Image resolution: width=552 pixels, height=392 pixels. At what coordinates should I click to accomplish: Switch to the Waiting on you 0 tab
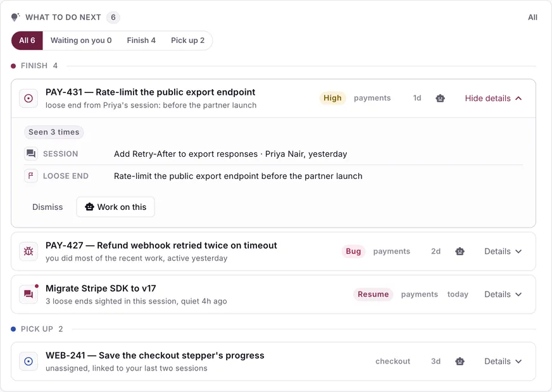81,40
